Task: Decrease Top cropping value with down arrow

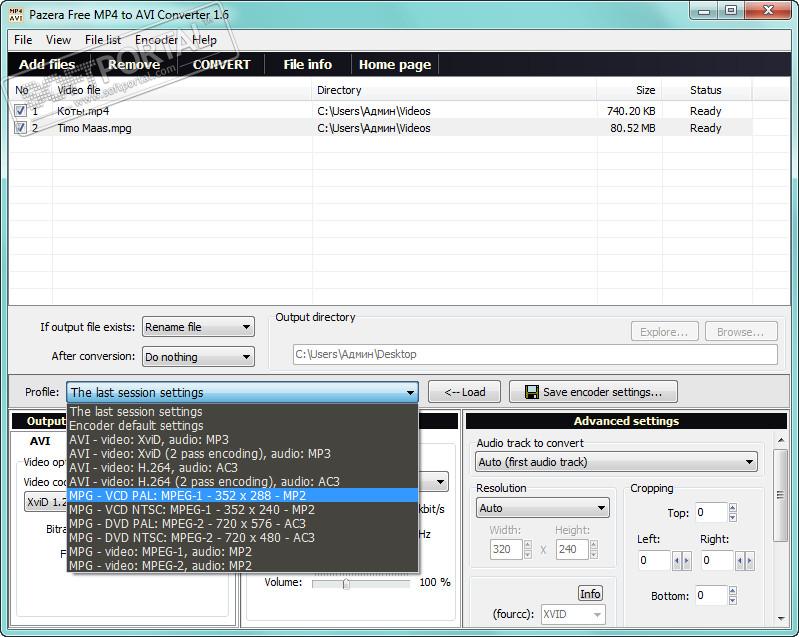Action: pos(732,517)
